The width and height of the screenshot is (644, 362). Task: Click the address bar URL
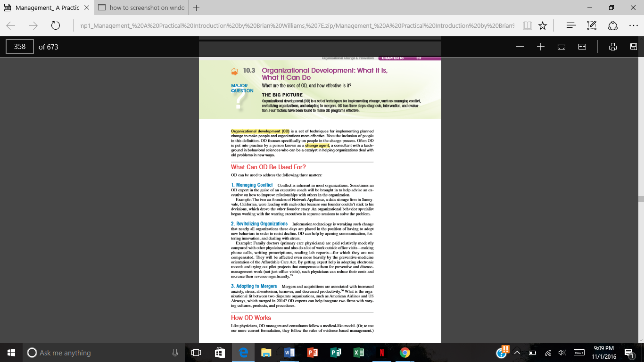click(x=297, y=25)
